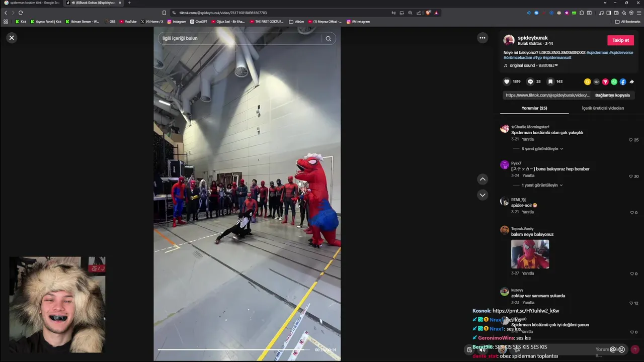Open the 'All Bookmarks' folder
The image size is (644, 362).
click(627, 22)
